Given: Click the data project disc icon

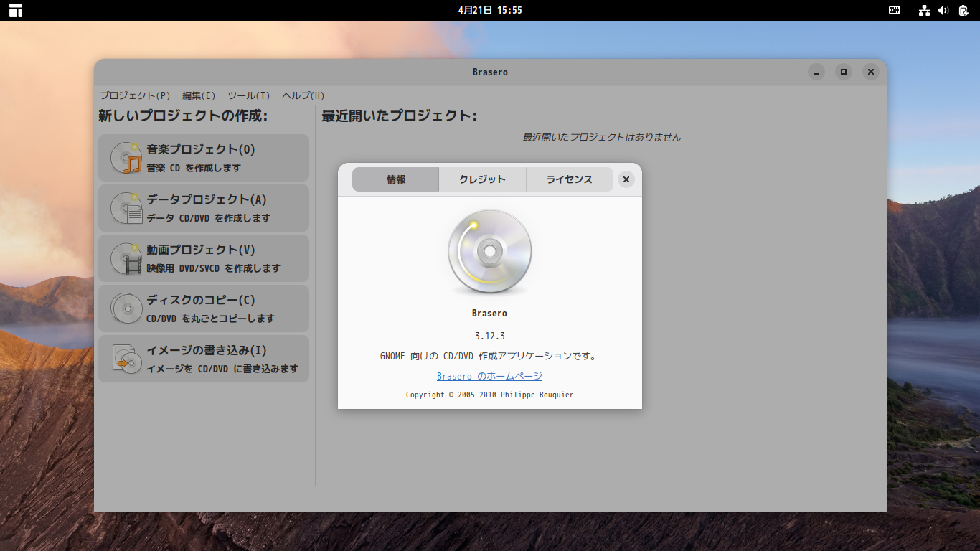Looking at the screenshot, I should (126, 208).
